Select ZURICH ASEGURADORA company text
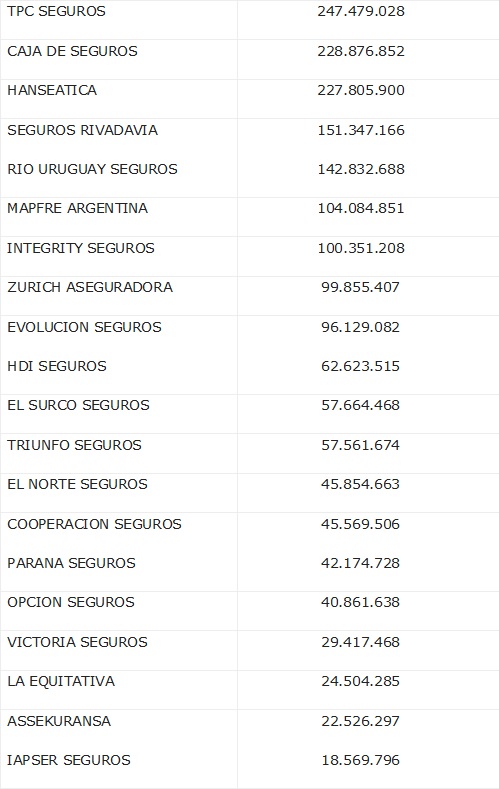 tap(90, 287)
